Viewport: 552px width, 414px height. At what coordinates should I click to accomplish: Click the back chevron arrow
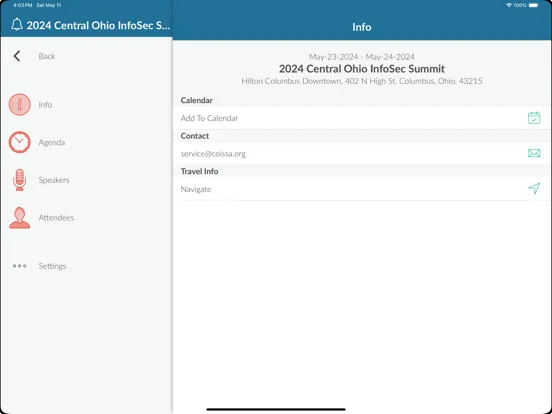[17, 56]
